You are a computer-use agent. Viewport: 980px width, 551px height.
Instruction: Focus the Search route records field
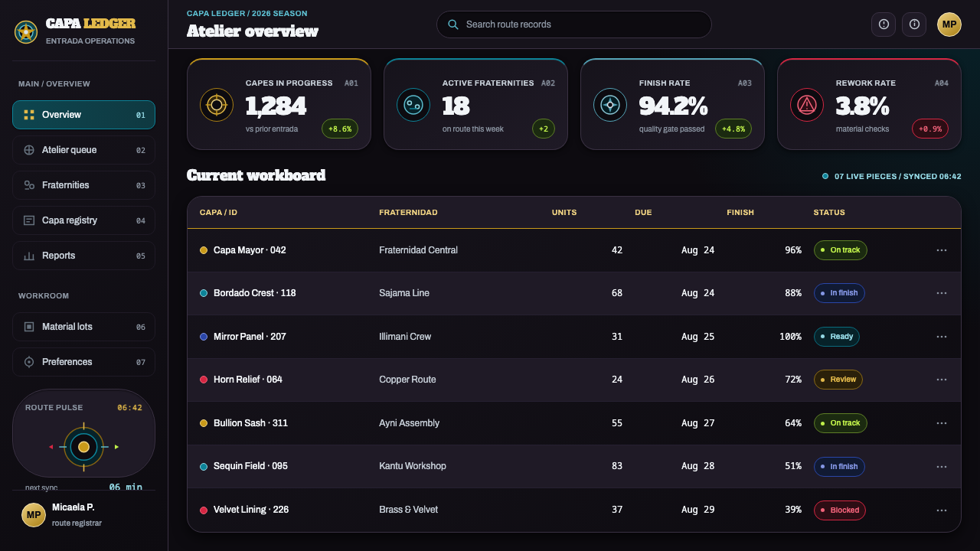point(574,24)
